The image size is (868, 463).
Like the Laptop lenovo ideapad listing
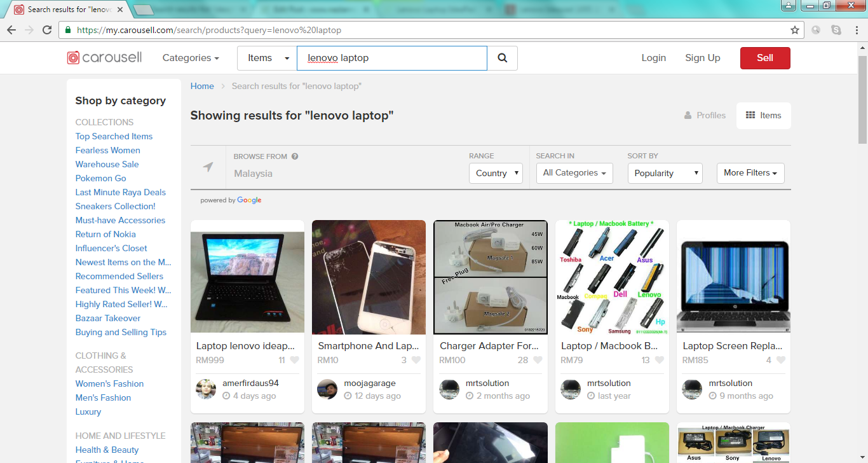(x=294, y=359)
